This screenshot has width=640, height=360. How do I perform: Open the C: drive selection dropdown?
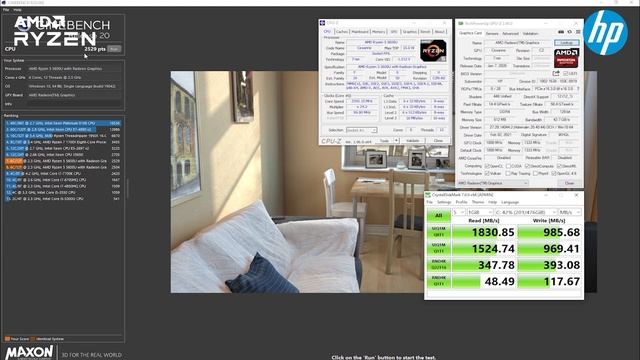click(x=526, y=212)
